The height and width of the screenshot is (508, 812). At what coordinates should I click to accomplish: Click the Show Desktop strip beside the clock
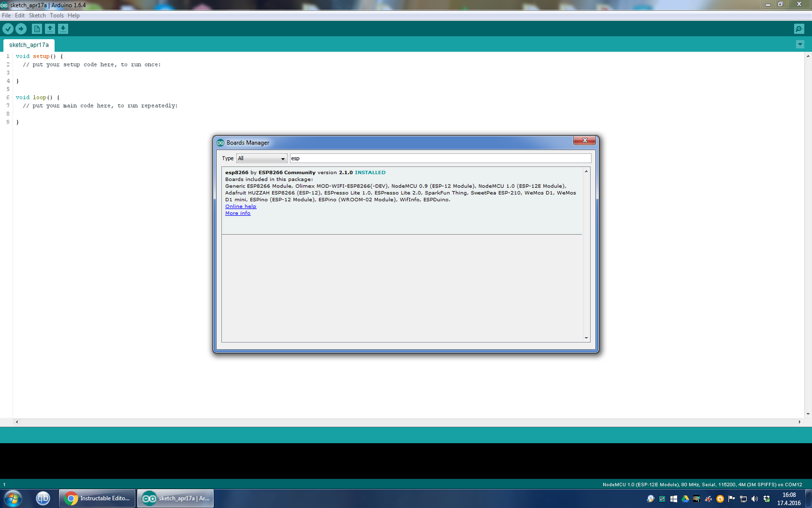coord(809,499)
